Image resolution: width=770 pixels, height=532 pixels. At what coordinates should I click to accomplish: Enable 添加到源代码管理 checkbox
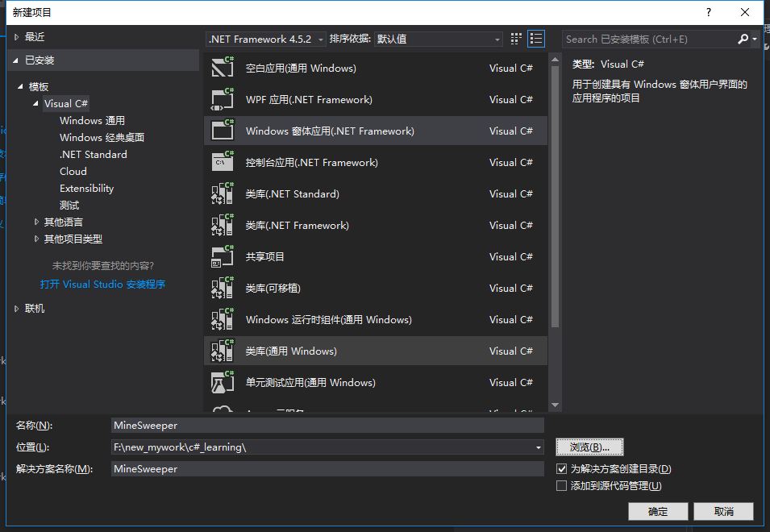[x=561, y=486]
